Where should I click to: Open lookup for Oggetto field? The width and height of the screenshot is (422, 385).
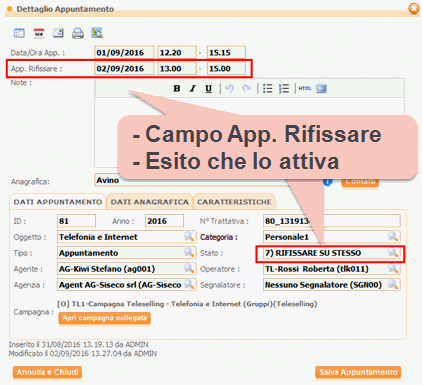tap(189, 237)
